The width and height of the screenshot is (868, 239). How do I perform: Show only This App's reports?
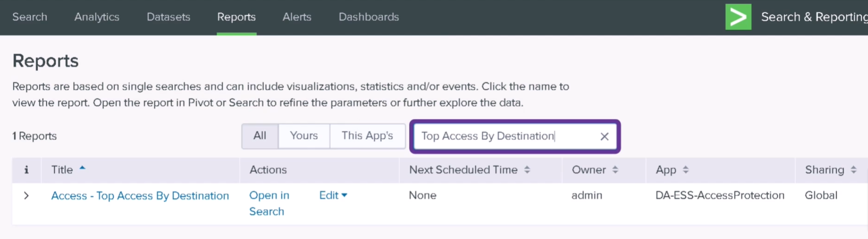pos(367,136)
